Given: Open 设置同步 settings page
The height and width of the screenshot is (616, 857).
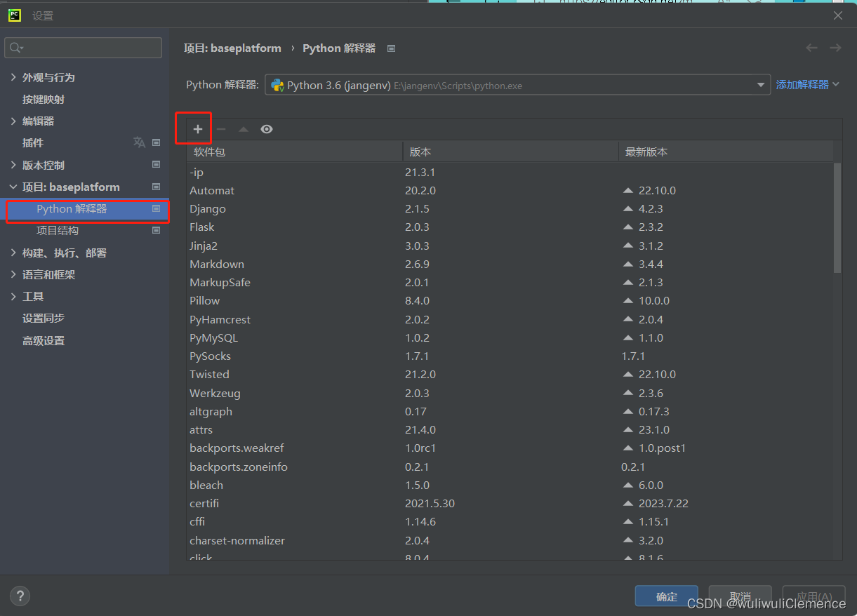Looking at the screenshot, I should tap(44, 318).
